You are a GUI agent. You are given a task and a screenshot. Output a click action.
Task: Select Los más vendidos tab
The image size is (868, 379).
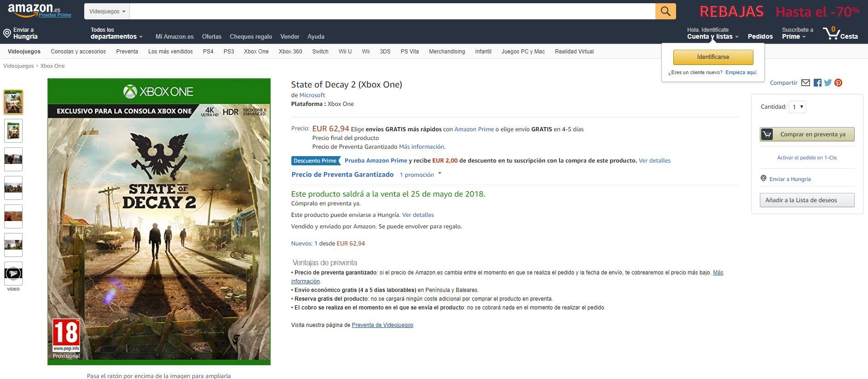tap(170, 52)
